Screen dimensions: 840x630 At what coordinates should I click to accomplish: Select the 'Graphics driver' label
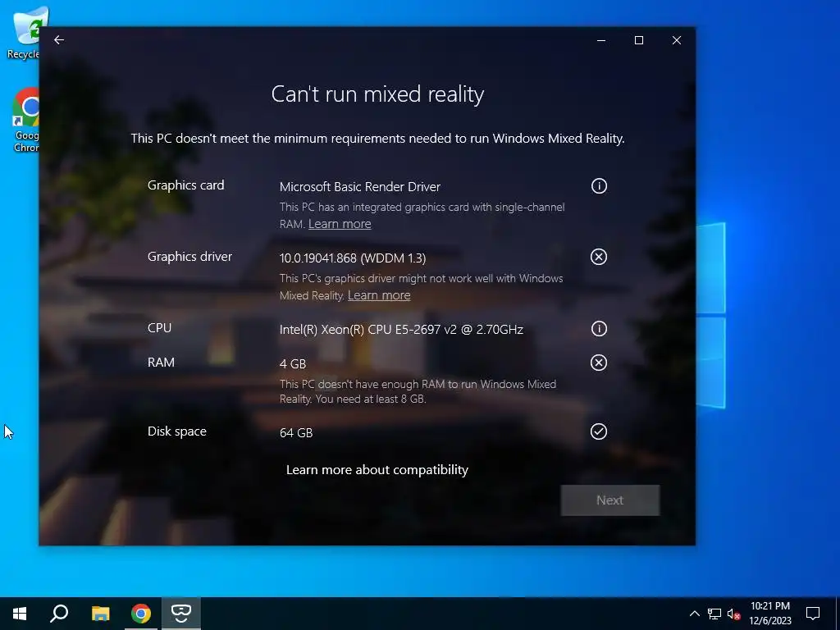[189, 257]
